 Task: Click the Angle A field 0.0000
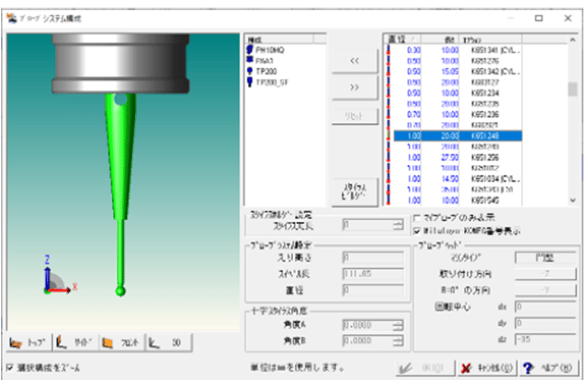pos(367,325)
